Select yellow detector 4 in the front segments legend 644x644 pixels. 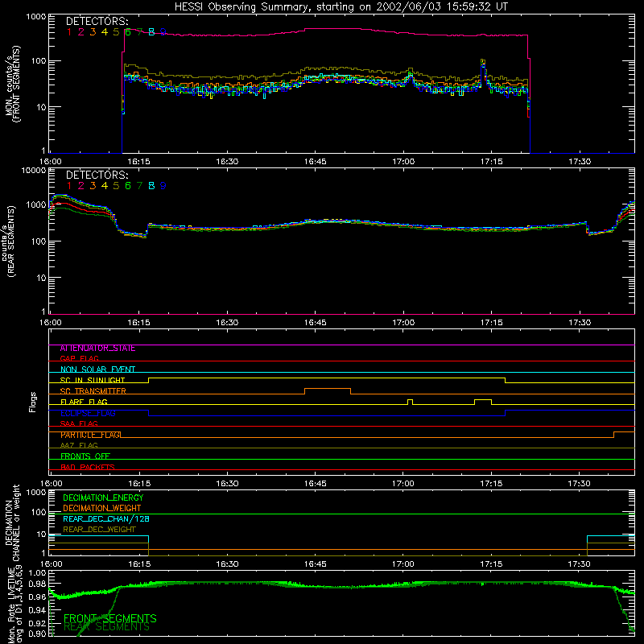105,32
